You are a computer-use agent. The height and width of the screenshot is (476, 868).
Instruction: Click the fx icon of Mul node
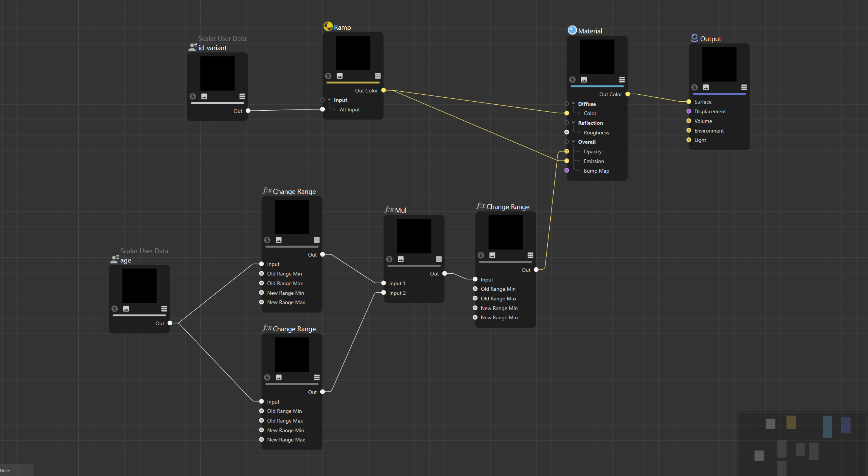[389, 209]
